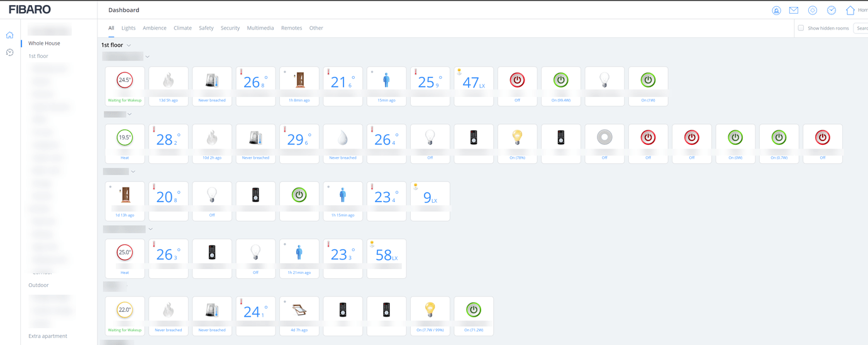Select Outdoor in the sidebar
Screen dimensions: 868x345
click(x=38, y=285)
